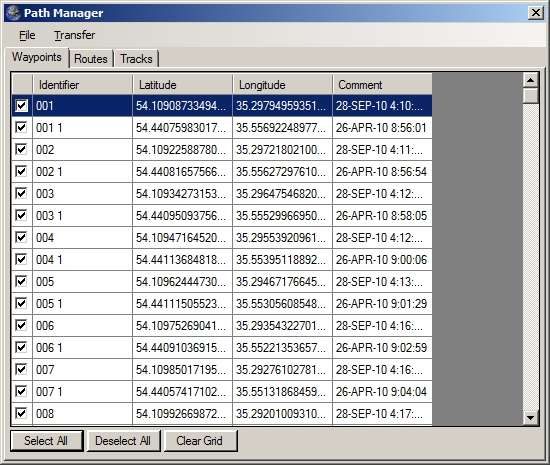This screenshot has height=465, width=550.
Task: Toggle the checkbox for waypoint 002
Action: pos(21,149)
